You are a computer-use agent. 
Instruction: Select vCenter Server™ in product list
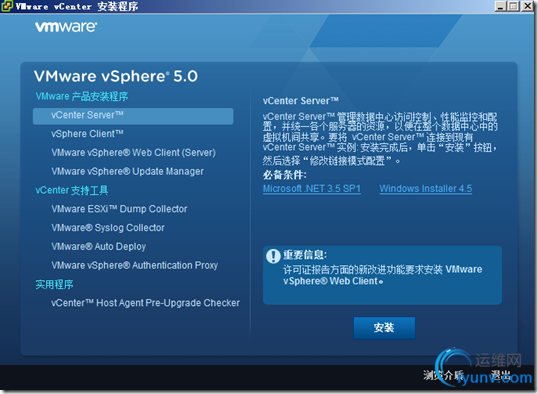coord(133,116)
